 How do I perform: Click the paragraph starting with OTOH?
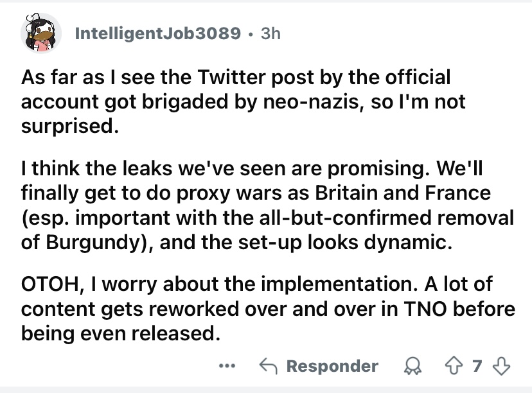267,310
